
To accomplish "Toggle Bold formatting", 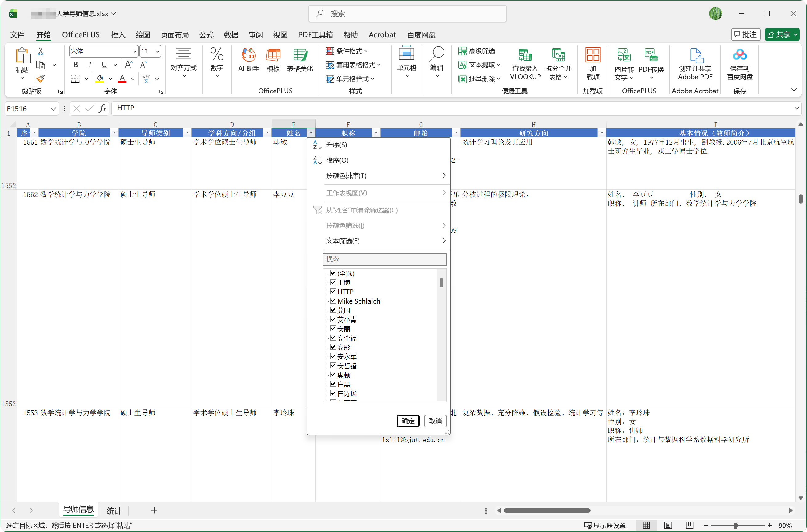I will (x=76, y=64).
